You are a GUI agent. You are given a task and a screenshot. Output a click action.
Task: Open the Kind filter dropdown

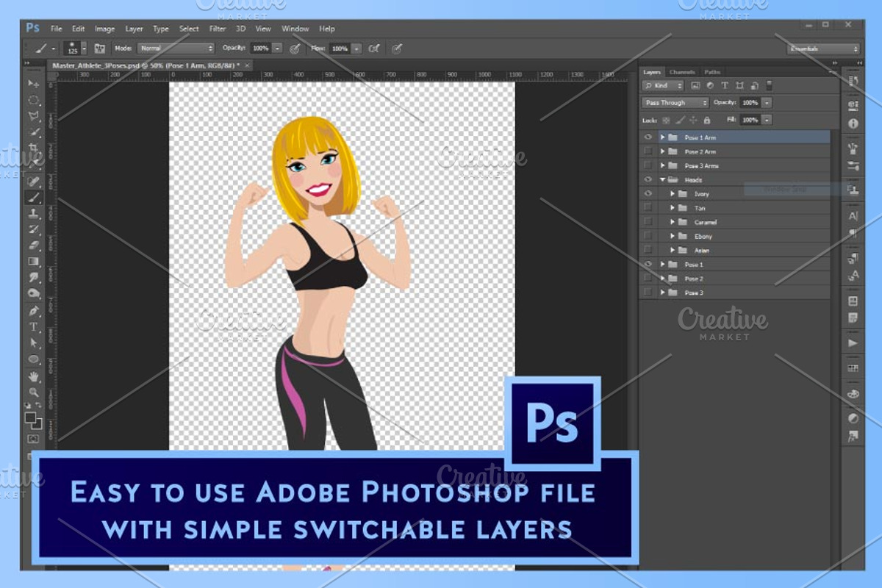(x=663, y=86)
